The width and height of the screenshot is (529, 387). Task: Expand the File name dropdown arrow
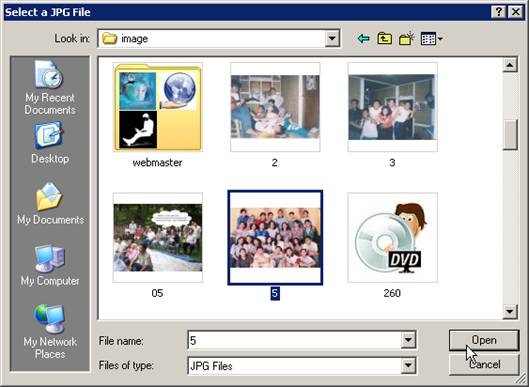[408, 340]
